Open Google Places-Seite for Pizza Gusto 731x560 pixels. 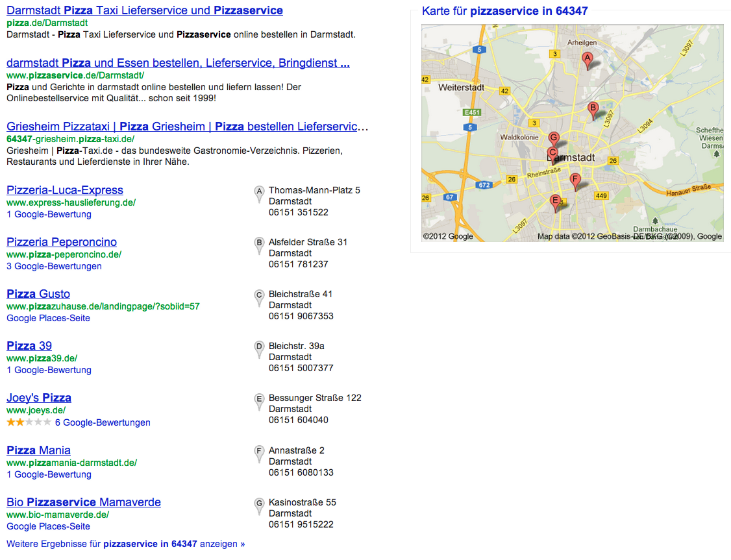pyautogui.click(x=48, y=318)
